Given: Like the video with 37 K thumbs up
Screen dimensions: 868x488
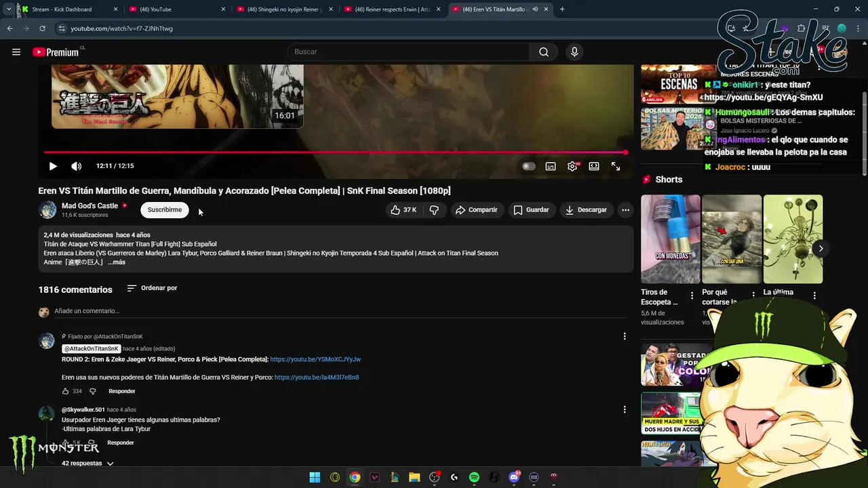Looking at the screenshot, I should point(403,210).
